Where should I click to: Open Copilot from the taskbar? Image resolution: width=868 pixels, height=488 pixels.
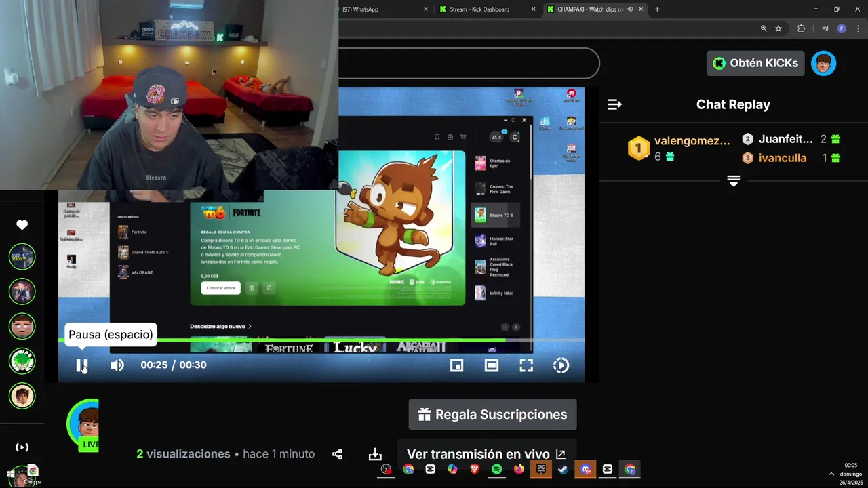coord(452,469)
